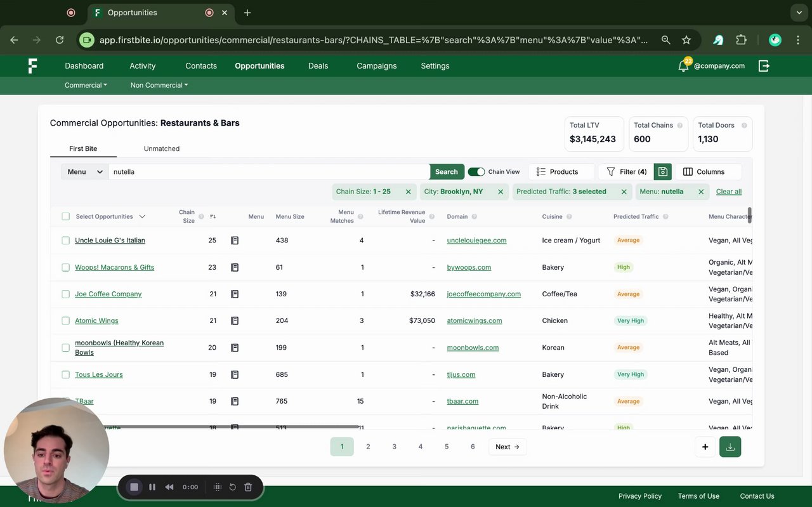812x507 pixels.
Task: Check the Select Opportunities header checkbox
Action: (x=65, y=216)
